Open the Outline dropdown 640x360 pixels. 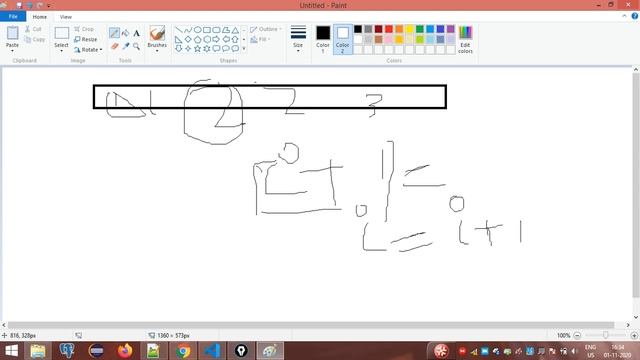[266, 29]
